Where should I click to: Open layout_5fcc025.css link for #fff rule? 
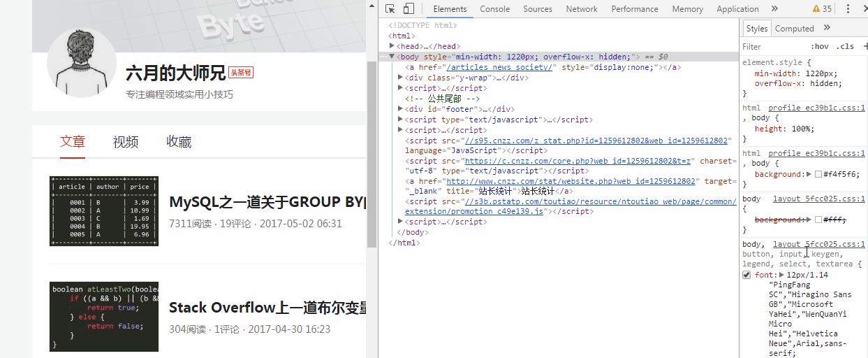[x=818, y=199]
